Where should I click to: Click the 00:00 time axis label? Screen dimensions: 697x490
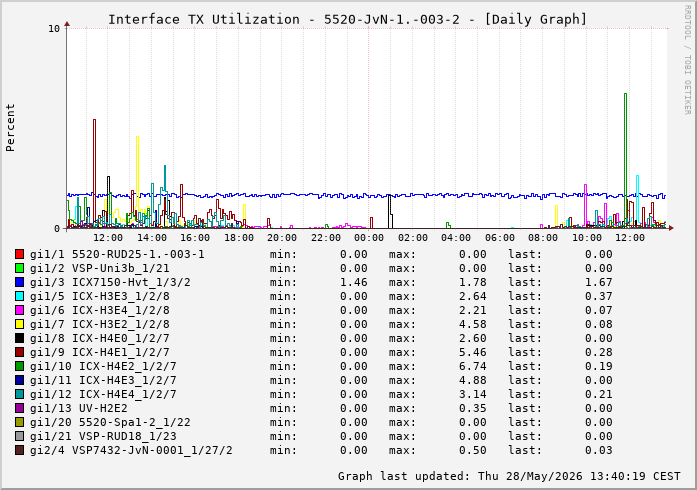pos(369,238)
